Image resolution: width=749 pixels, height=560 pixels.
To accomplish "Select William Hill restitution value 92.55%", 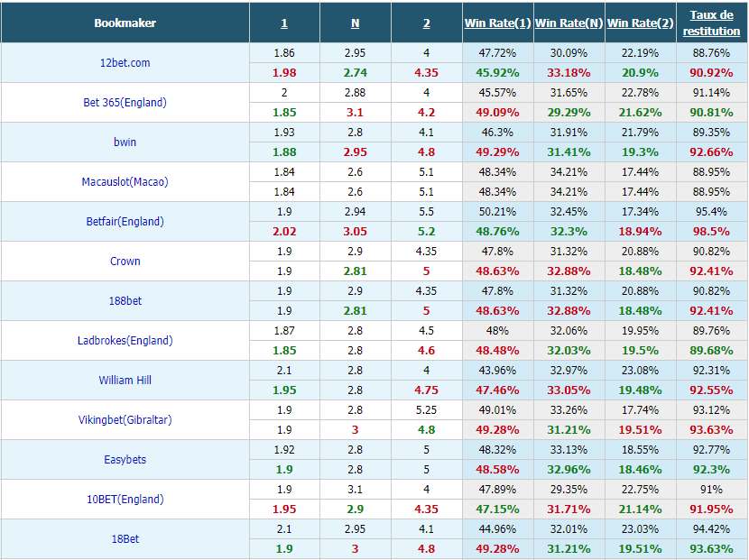I will click(711, 390).
